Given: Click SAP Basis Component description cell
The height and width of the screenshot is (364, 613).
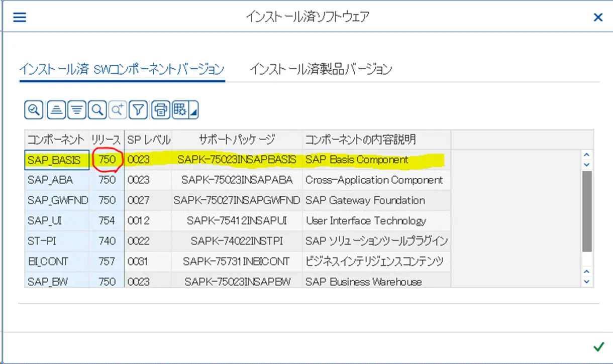Looking at the screenshot, I should click(x=376, y=160).
